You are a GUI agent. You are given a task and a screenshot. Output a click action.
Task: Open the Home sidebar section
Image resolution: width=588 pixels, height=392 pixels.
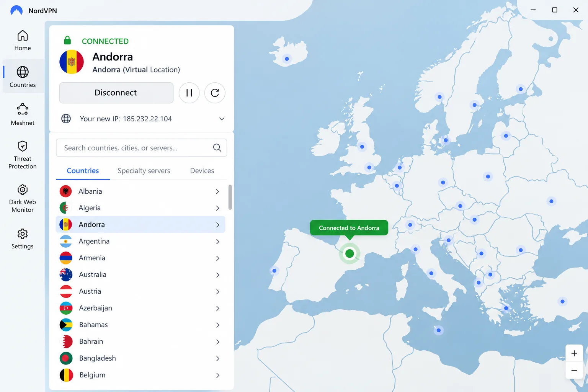tap(23, 40)
